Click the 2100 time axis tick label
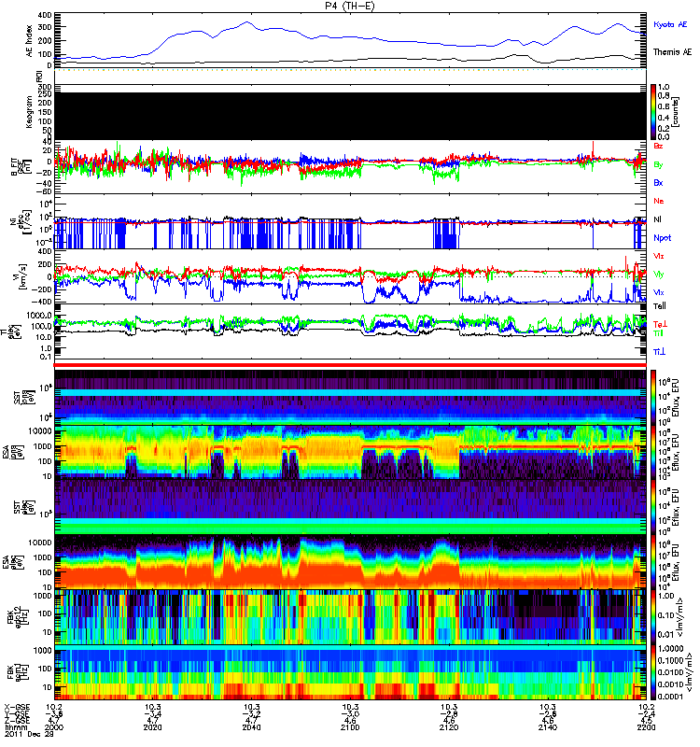Viewport: 700px width, 747px height. pyautogui.click(x=350, y=727)
